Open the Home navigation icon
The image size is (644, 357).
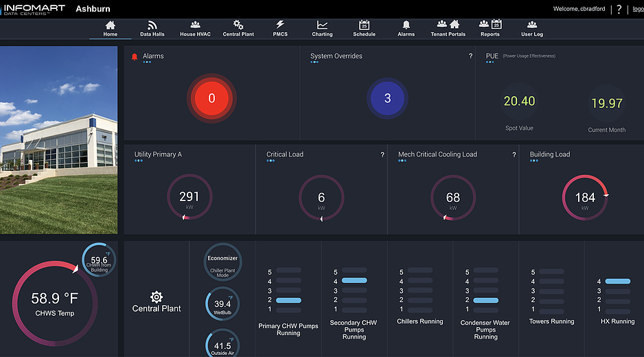click(110, 25)
